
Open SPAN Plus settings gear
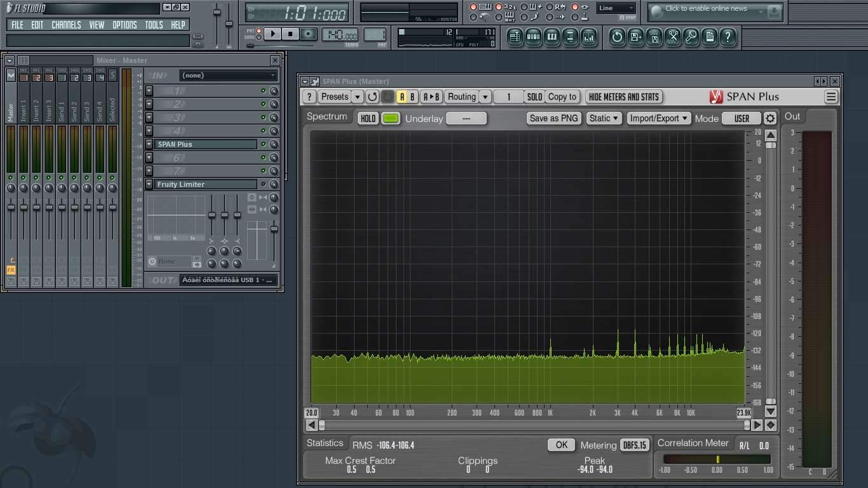tap(770, 119)
